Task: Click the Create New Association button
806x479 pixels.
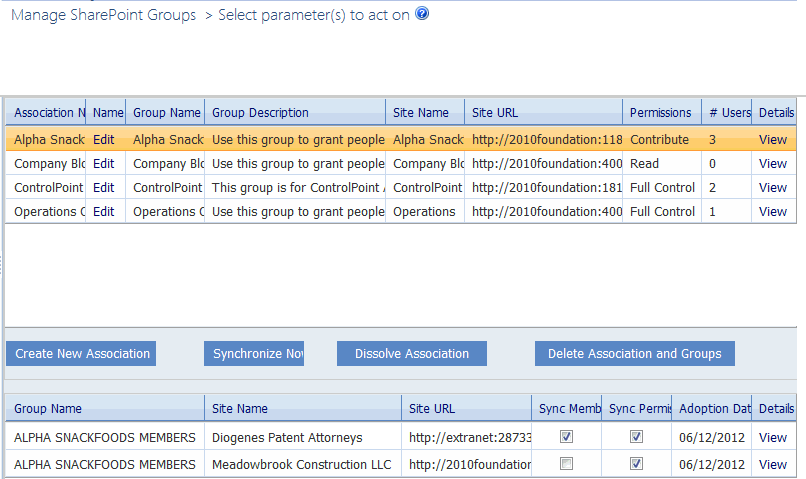Action: click(x=82, y=353)
